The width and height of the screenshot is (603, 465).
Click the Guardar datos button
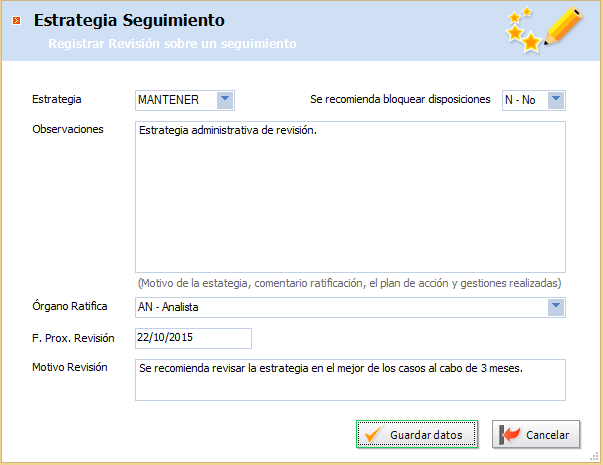pyautogui.click(x=417, y=434)
